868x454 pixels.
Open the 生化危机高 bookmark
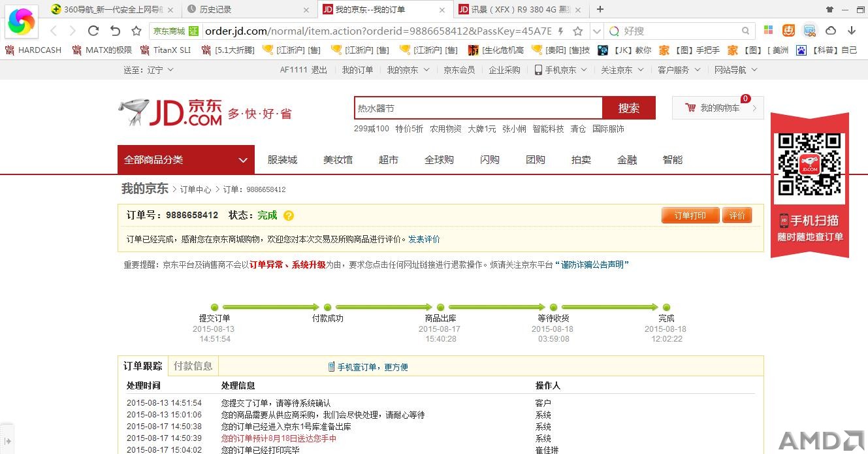pyautogui.click(x=496, y=50)
